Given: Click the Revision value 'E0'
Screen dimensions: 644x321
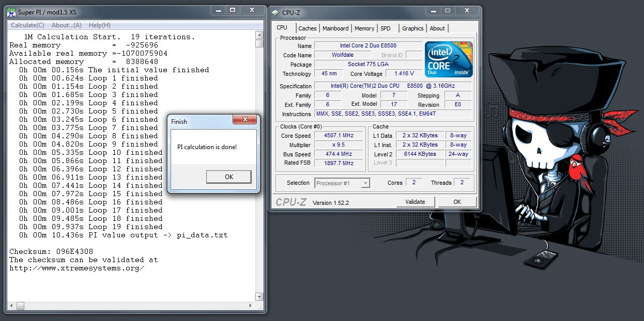Looking at the screenshot, I should click(458, 104).
